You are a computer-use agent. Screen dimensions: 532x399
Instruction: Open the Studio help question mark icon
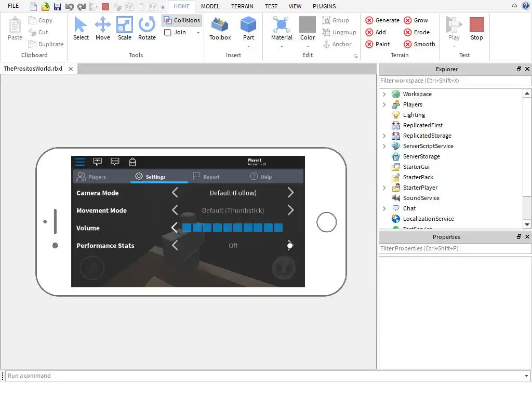pos(526,5)
